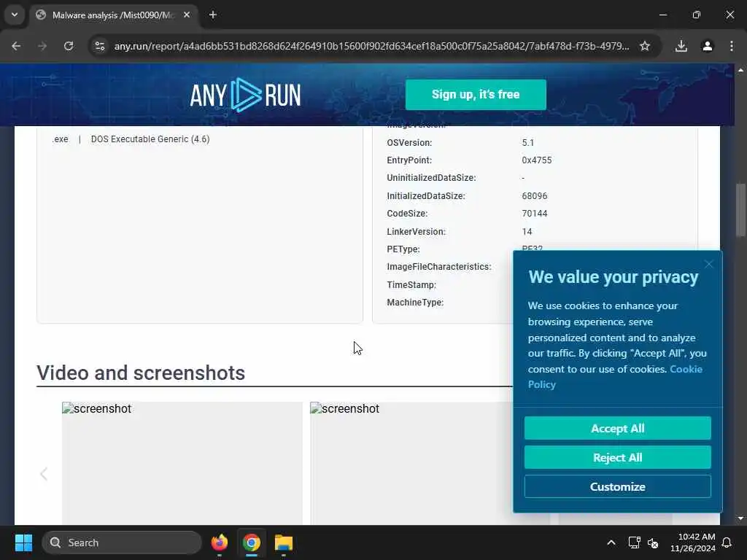
Task: Click the ImageFileCharacteristics label
Action: click(x=438, y=267)
